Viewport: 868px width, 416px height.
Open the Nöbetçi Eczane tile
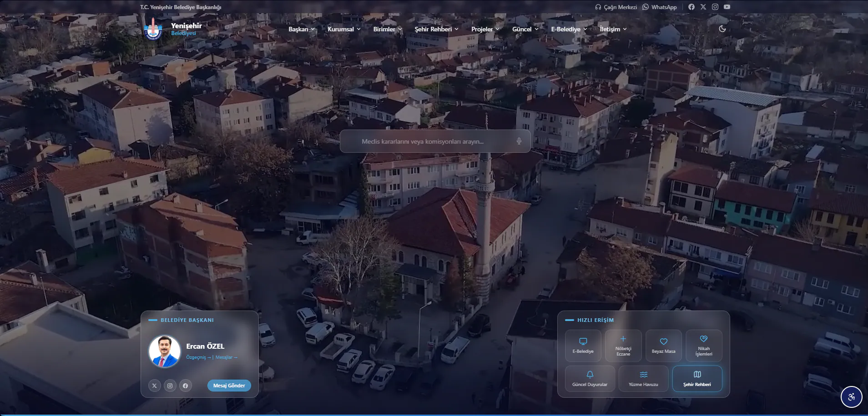coord(623,346)
